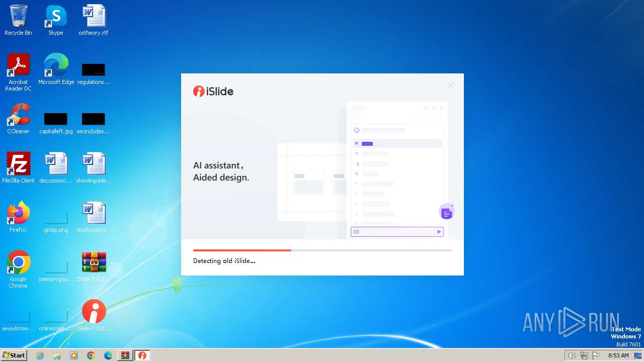Close the iSlide installer window
This screenshot has height=362, width=644.
(x=450, y=85)
